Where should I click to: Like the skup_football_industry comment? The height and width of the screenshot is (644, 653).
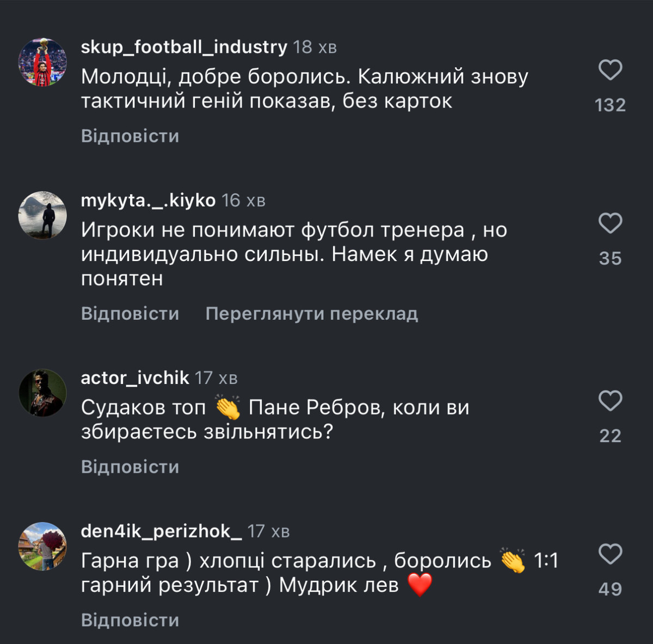(610, 70)
